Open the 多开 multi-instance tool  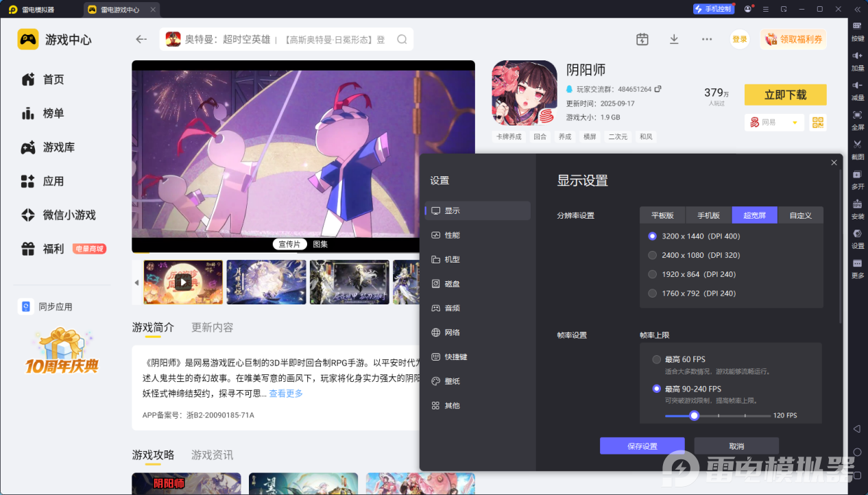pyautogui.click(x=857, y=178)
